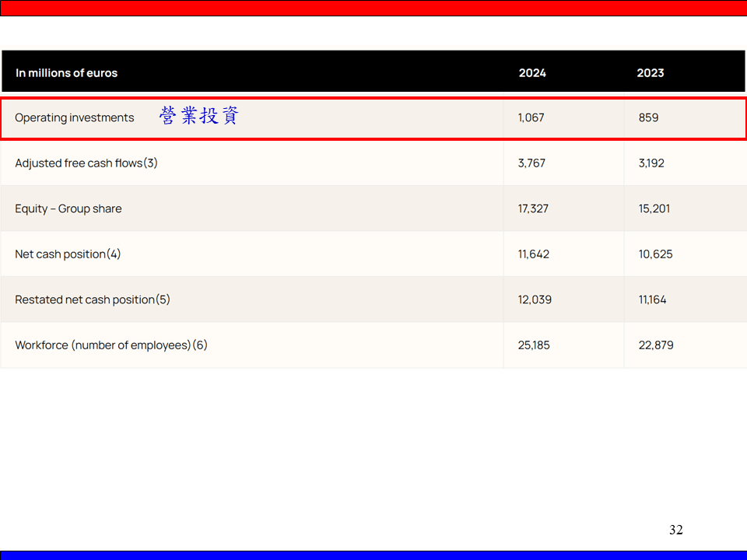This screenshot has width=747, height=560.
Task: Select the blue Chinese annotation 營業投資
Action: click(199, 117)
